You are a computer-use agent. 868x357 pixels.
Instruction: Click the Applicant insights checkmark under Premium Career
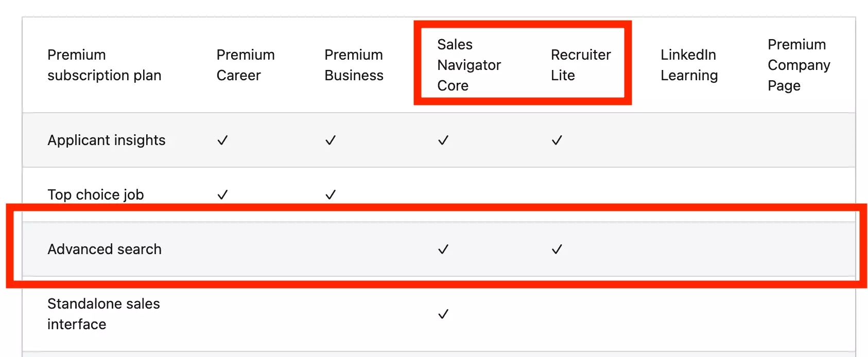(x=222, y=140)
